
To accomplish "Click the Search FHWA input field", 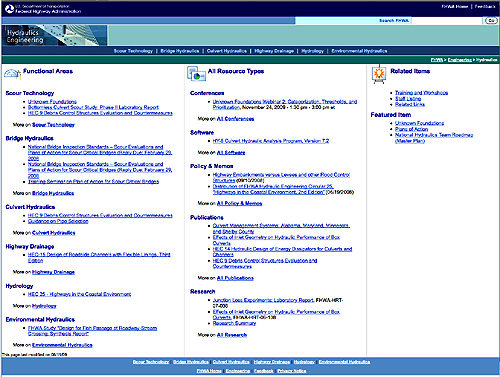I will (x=447, y=21).
